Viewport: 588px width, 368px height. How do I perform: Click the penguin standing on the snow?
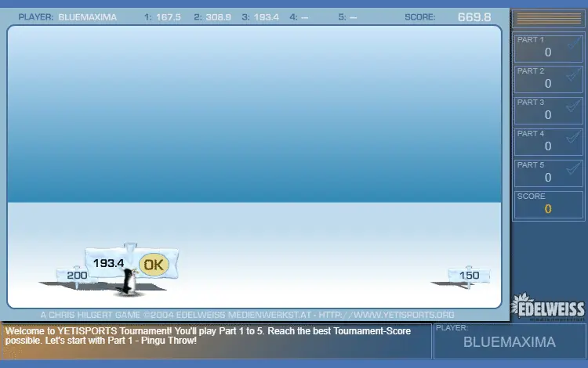click(x=129, y=282)
